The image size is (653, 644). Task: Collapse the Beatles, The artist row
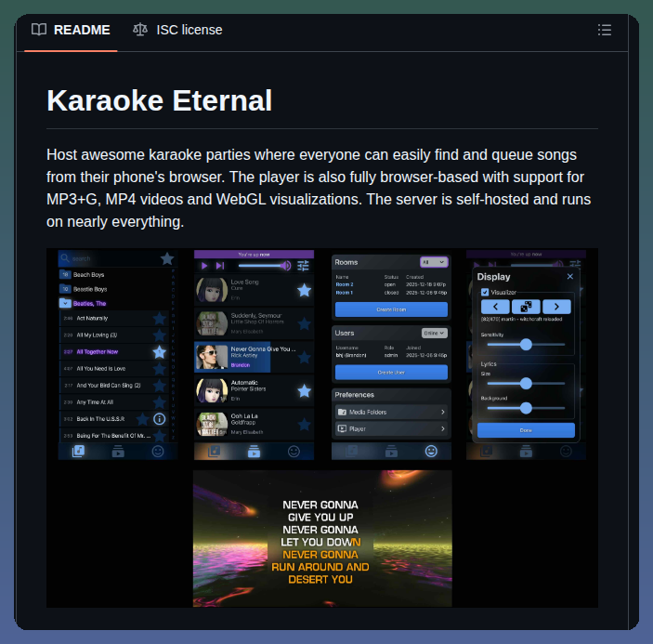click(114, 304)
